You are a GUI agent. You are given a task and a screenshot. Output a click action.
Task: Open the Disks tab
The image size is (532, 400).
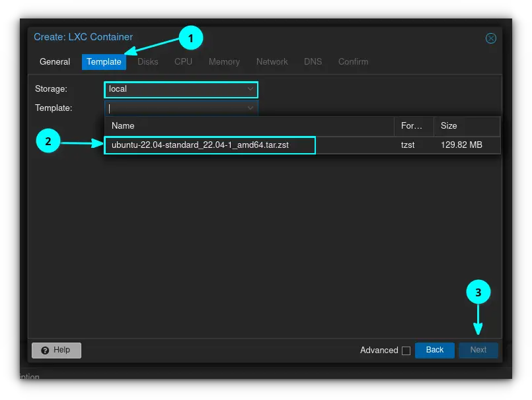pyautogui.click(x=147, y=61)
